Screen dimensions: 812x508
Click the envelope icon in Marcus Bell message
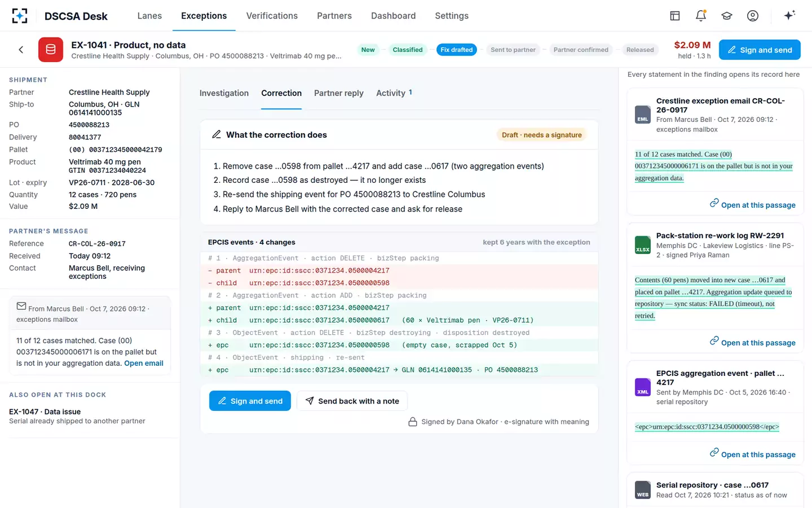click(21, 306)
